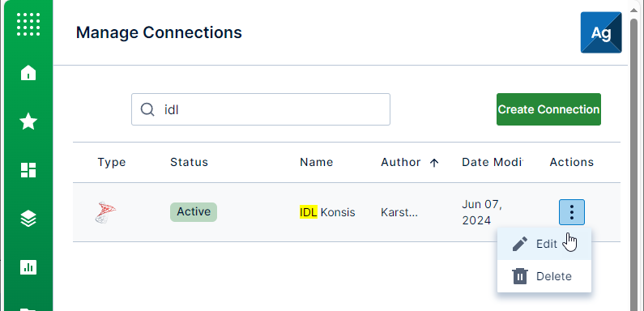Open the Dashboards sidebar icon

[28, 170]
